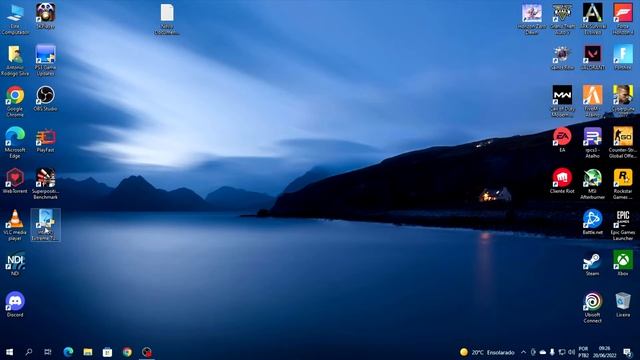
Task: Launch OBS Studio shortcut
Action: tap(45, 98)
